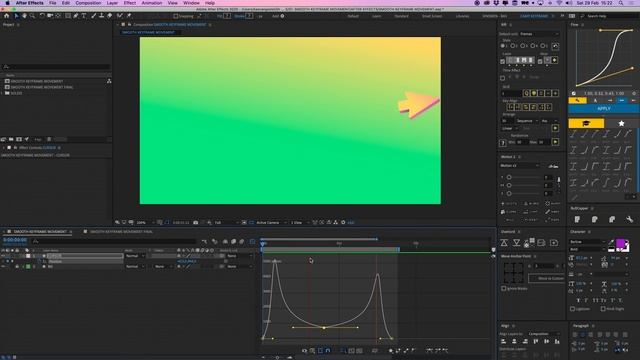Open the Linear dropdown in Arrange section

click(x=509, y=128)
